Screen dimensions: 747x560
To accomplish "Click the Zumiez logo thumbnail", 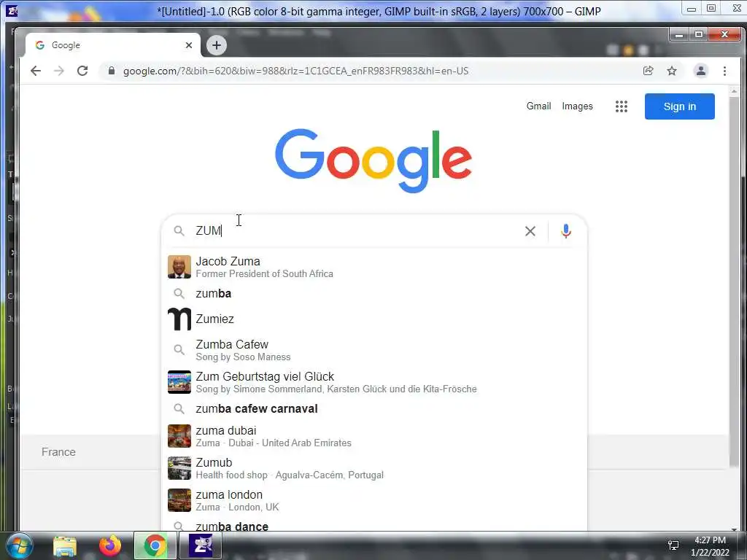I will (179, 319).
